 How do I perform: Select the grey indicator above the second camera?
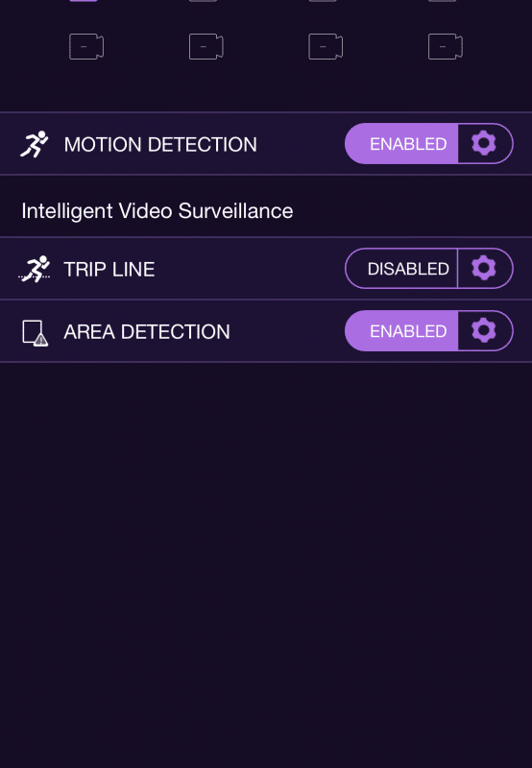203,1
